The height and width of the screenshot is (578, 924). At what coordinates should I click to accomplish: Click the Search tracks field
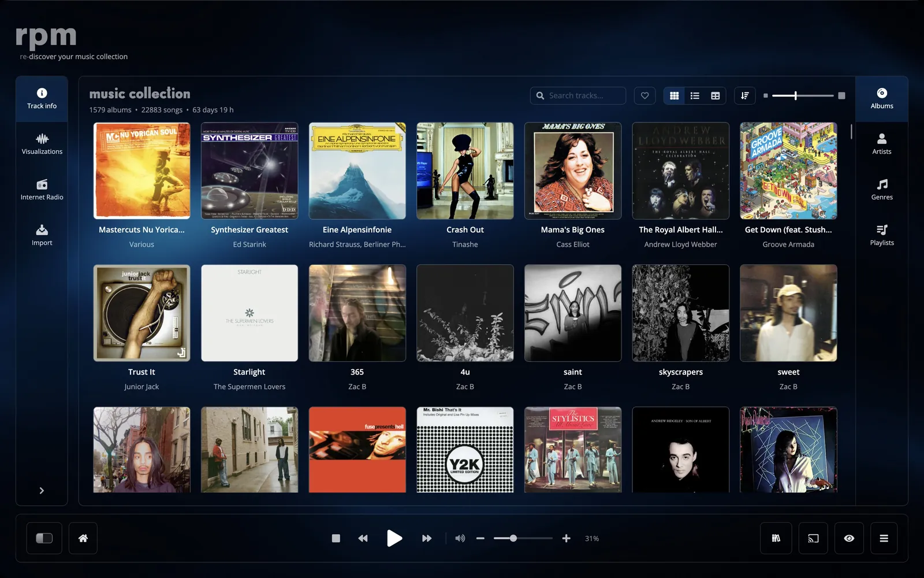click(x=578, y=96)
